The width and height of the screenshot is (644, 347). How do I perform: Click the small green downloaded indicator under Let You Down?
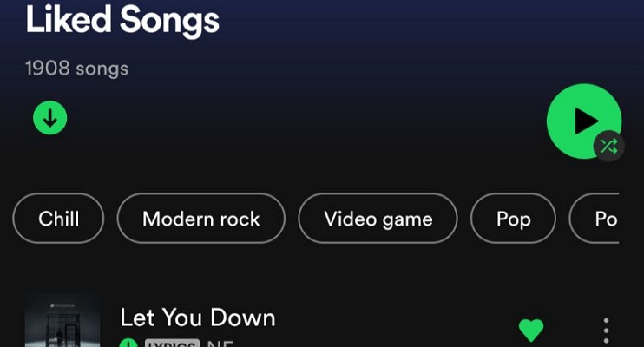tap(128, 343)
